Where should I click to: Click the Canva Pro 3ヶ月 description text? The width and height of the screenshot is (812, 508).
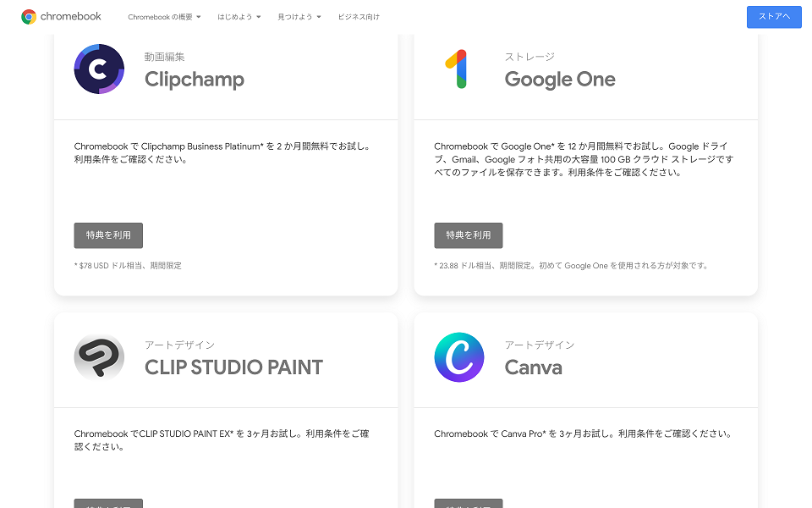pos(583,433)
